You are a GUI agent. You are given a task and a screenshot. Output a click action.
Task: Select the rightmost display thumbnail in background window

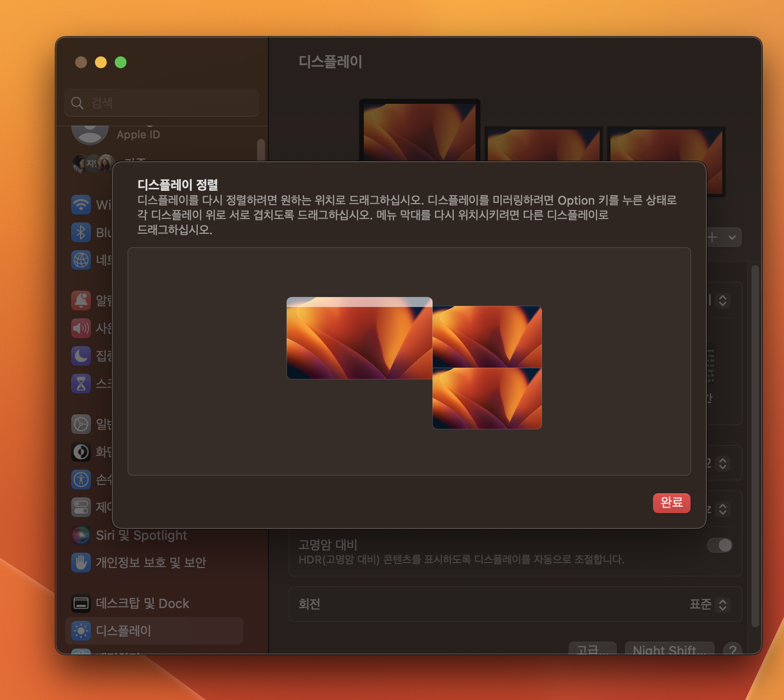(x=666, y=144)
